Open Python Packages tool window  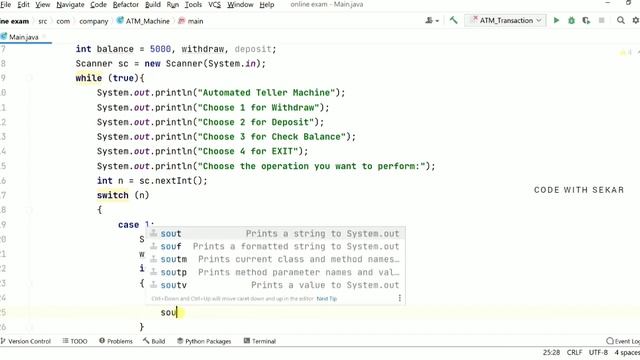click(204, 341)
